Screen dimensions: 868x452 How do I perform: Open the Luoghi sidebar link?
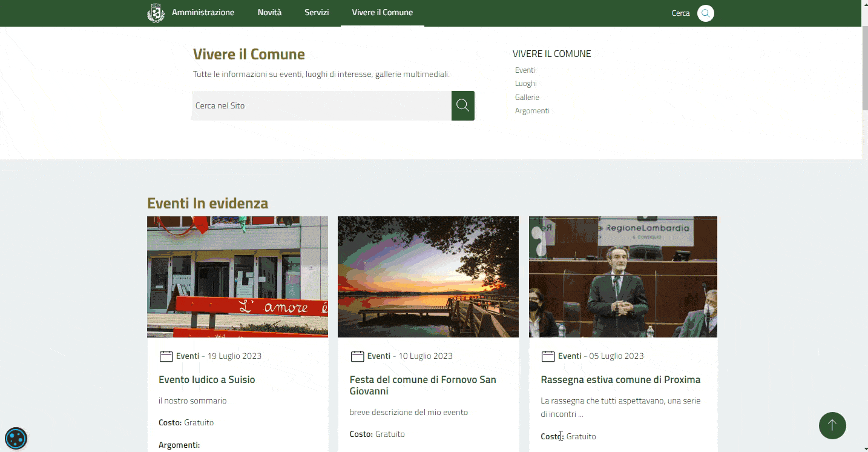[525, 84]
